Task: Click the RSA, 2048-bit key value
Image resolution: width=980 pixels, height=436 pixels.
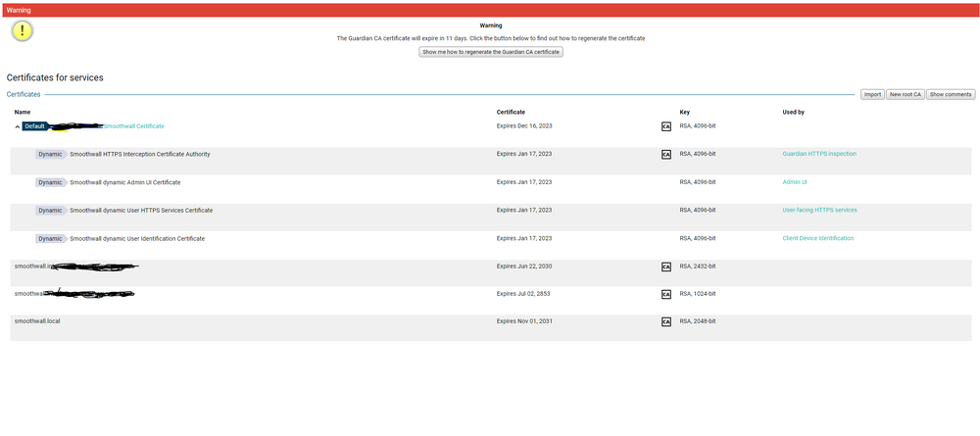Action: (698, 321)
